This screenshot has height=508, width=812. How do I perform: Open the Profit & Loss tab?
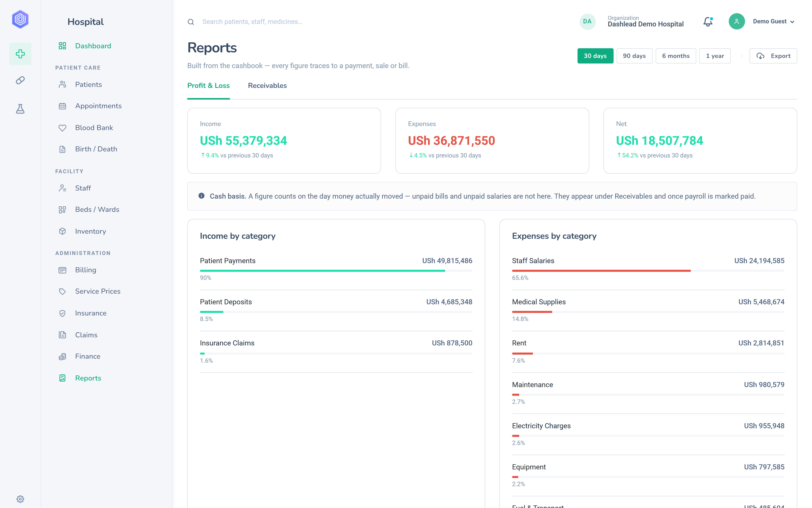pos(208,86)
